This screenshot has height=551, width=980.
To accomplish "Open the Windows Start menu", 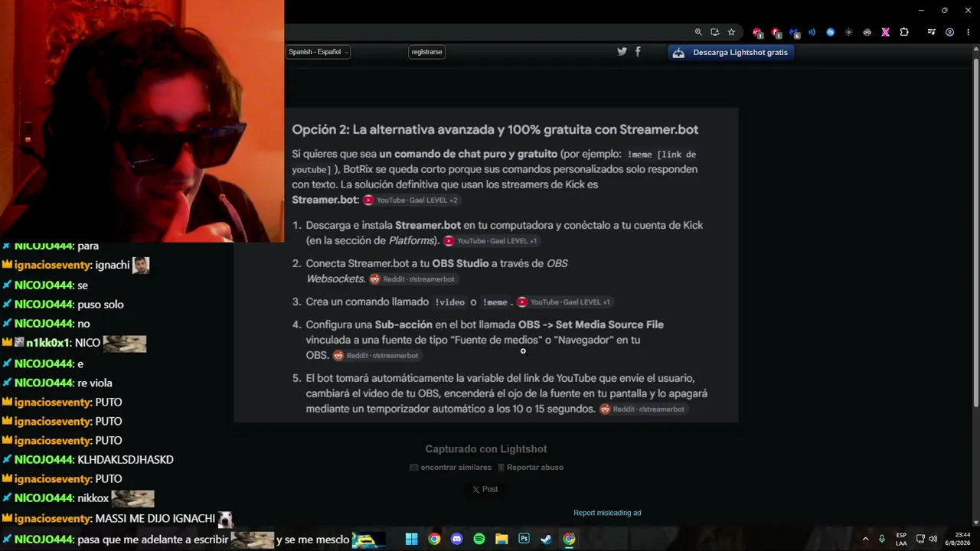I will pyautogui.click(x=411, y=539).
